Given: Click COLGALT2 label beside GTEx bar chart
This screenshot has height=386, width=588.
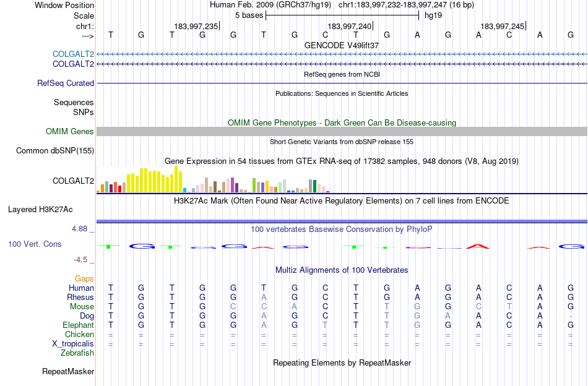Looking at the screenshot, I should coord(73,181).
